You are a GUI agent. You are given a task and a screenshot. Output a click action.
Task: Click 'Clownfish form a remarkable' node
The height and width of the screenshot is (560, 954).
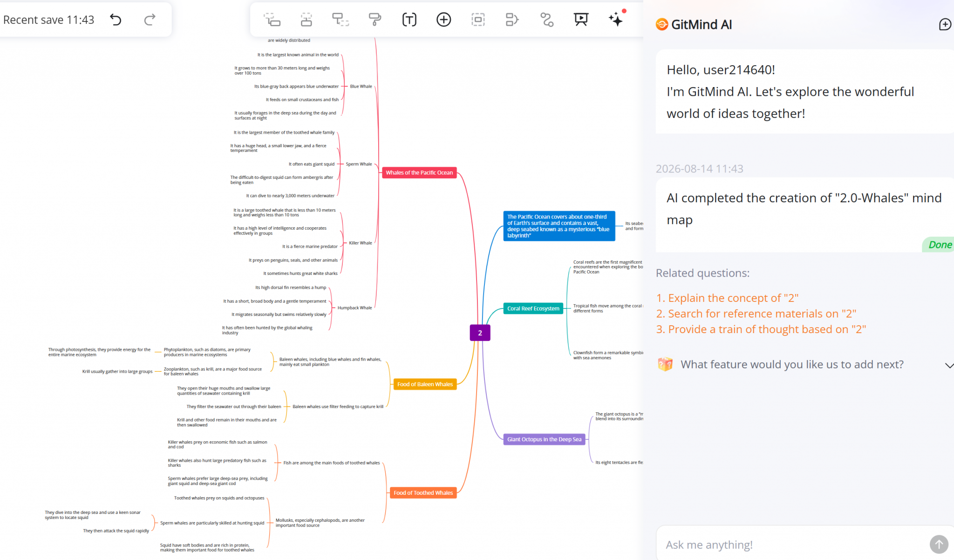(x=608, y=355)
